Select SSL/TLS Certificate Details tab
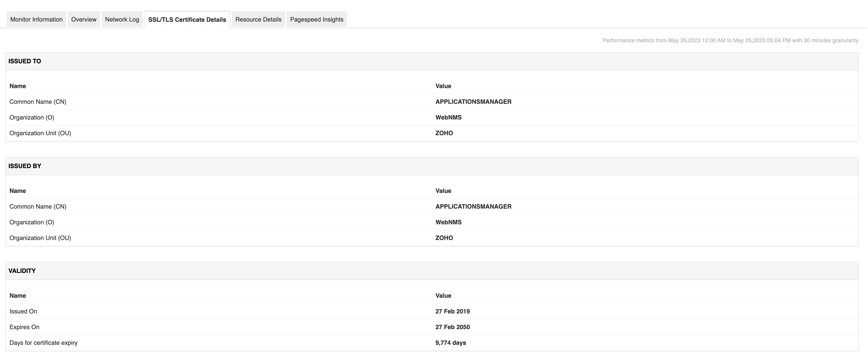Viewport: 868px width, 359px height. pos(187,19)
